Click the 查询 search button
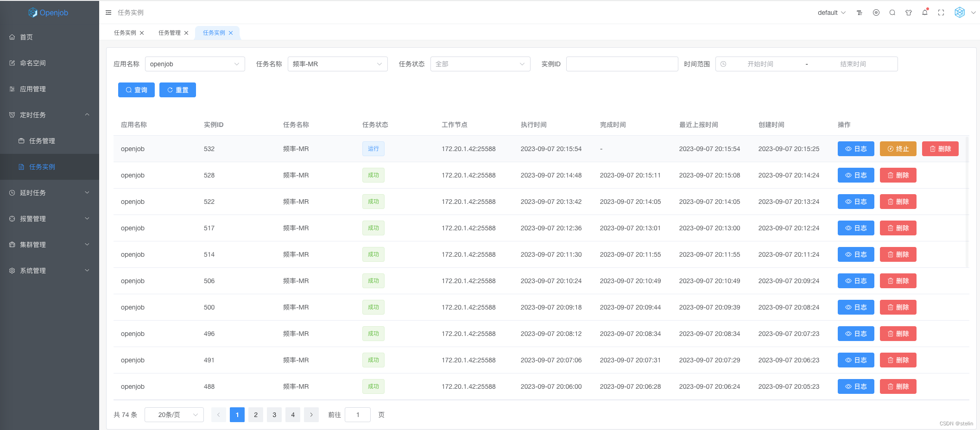Viewport: 980px width, 430px height. point(136,90)
